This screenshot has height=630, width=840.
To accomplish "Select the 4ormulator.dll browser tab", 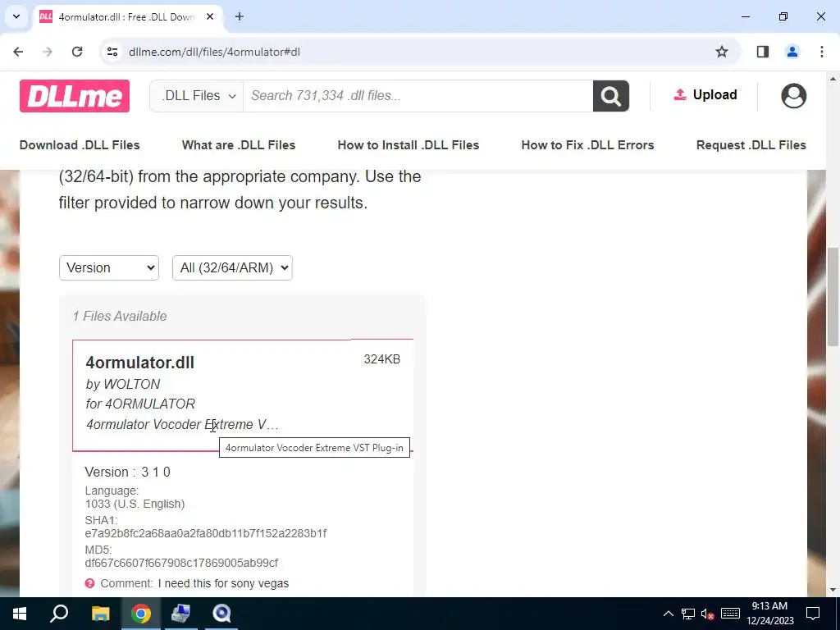I will click(126, 17).
